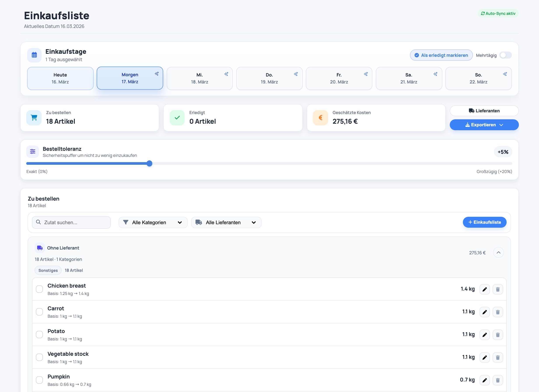Check the Pumpkin checkbox
Viewport: 539px width, 392px height.
click(39, 380)
